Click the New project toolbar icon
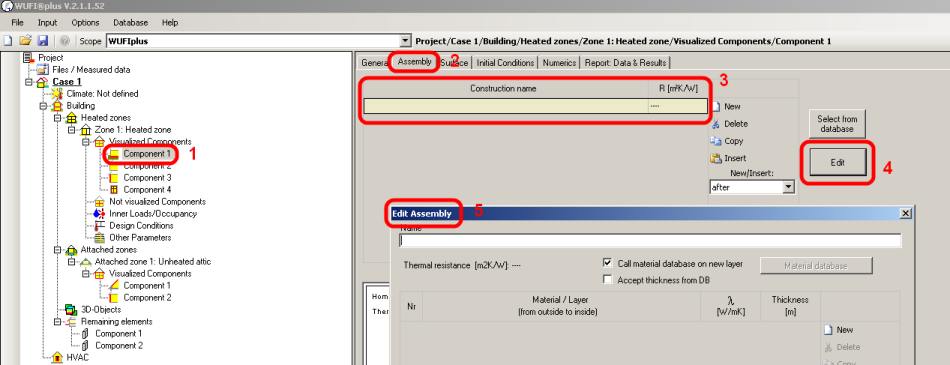The image size is (950, 365). (8, 41)
